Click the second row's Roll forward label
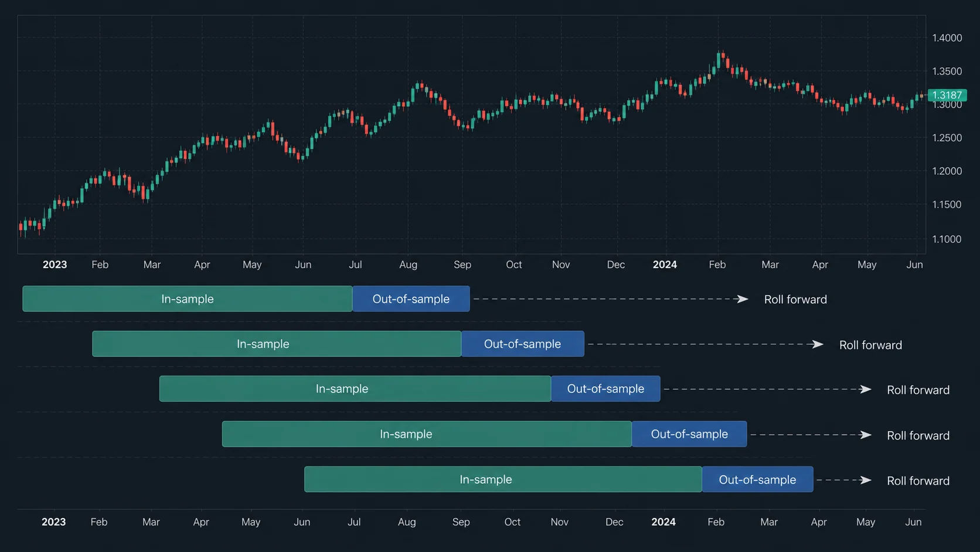The width and height of the screenshot is (980, 552). pos(870,345)
